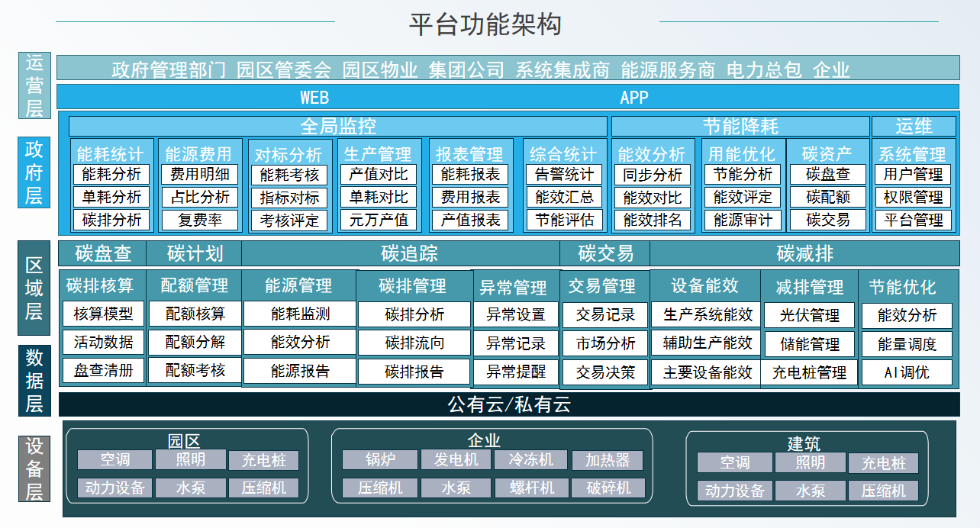This screenshot has width=980, height=528.
Task: Select the 锅炉 device box
Action: pos(380,460)
